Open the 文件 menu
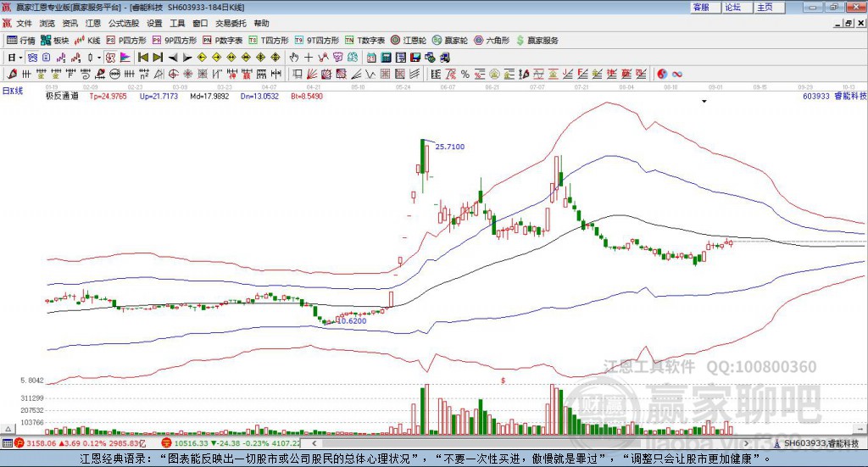Image resolution: width=868 pixels, height=467 pixels. [x=24, y=23]
